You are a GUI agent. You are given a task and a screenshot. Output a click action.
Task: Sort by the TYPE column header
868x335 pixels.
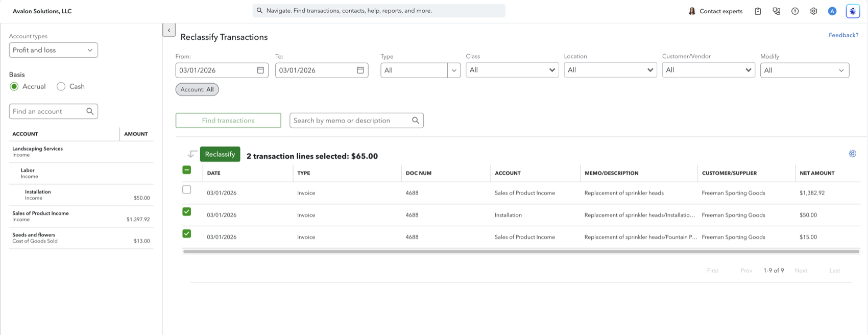(304, 173)
